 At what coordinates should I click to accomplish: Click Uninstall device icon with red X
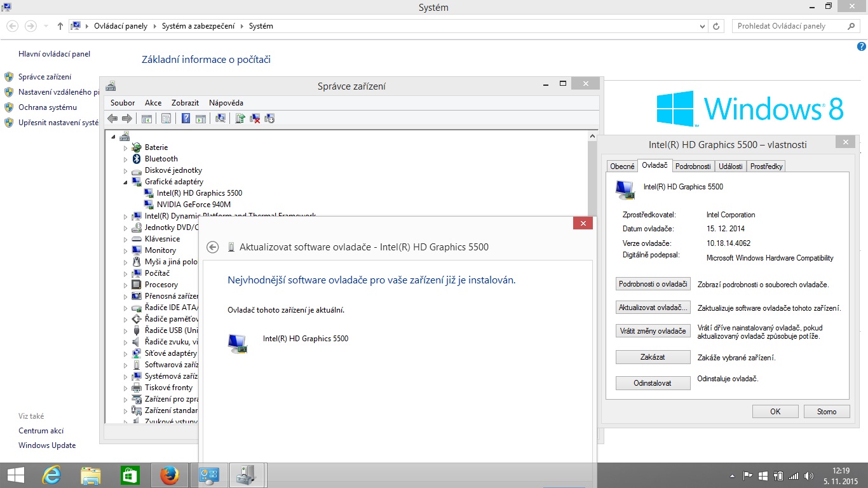255,118
